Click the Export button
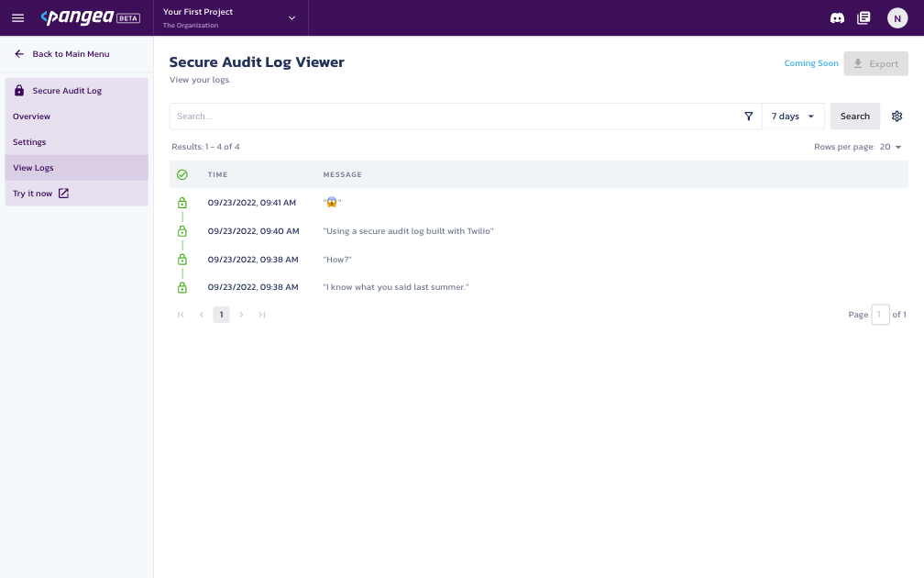924x578 pixels. [x=875, y=63]
